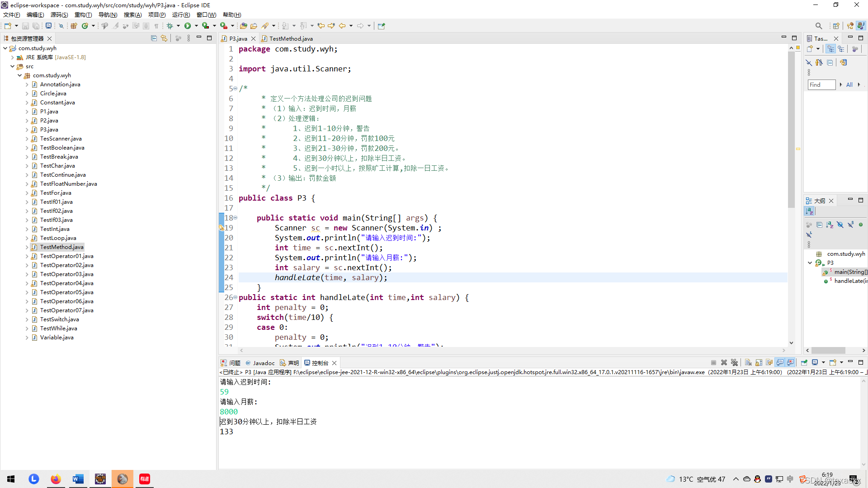Select TestSwitch.java in package explorer

(x=59, y=319)
